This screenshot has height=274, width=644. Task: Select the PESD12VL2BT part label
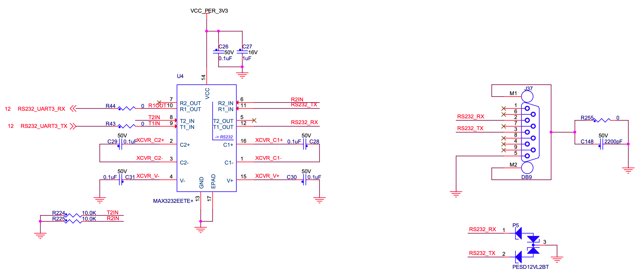click(530, 267)
